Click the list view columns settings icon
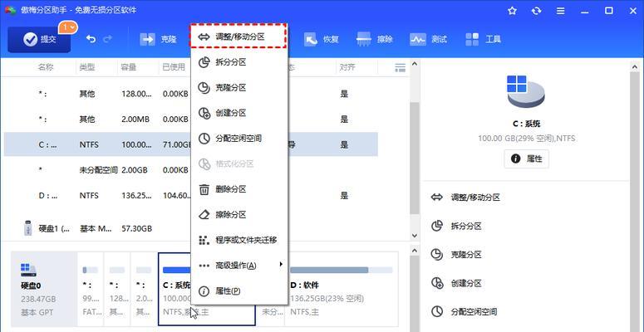The width and height of the screenshot is (644, 332). (400, 68)
